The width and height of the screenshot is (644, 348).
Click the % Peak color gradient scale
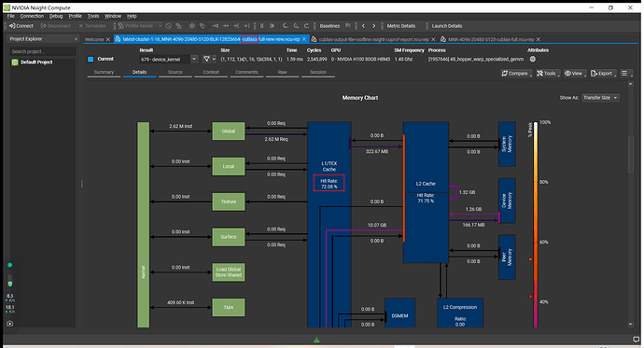(536, 225)
